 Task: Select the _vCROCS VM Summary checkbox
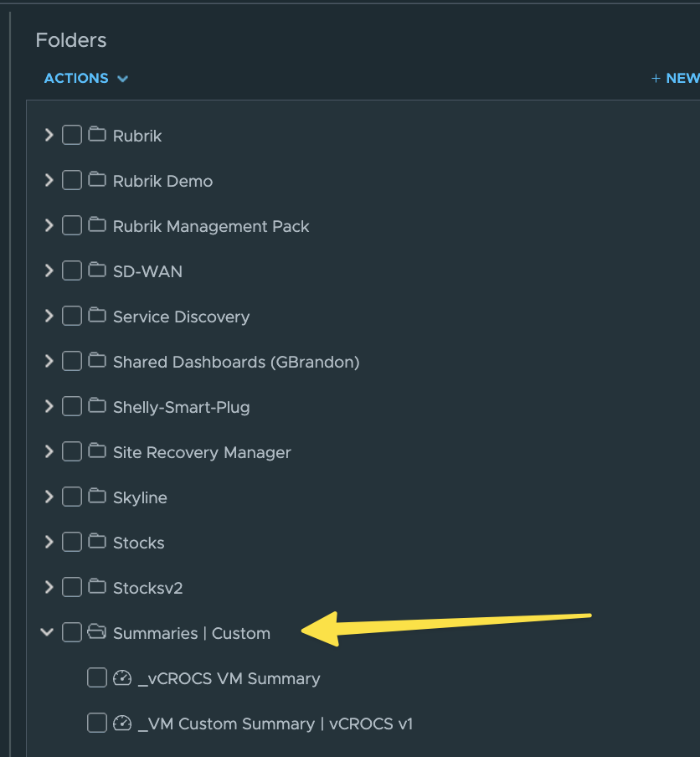[97, 677]
